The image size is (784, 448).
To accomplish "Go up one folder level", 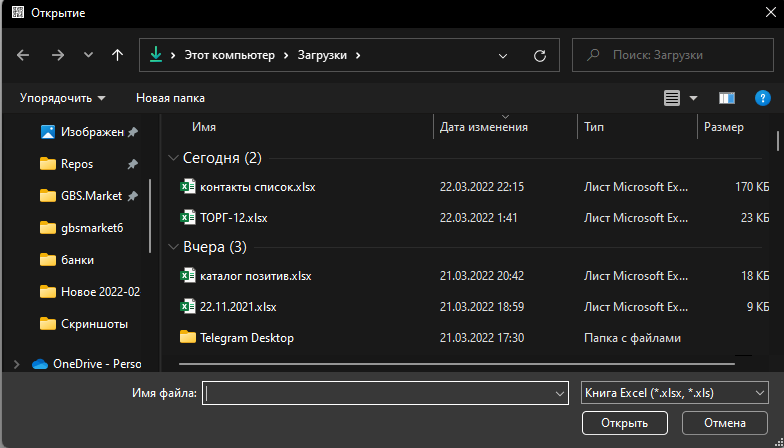I will [118, 56].
